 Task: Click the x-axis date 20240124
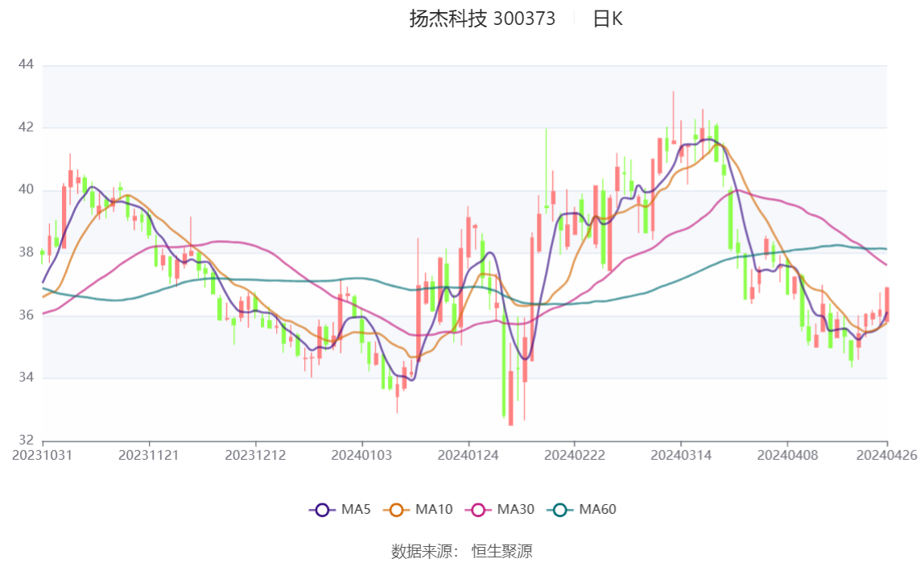[468, 456]
